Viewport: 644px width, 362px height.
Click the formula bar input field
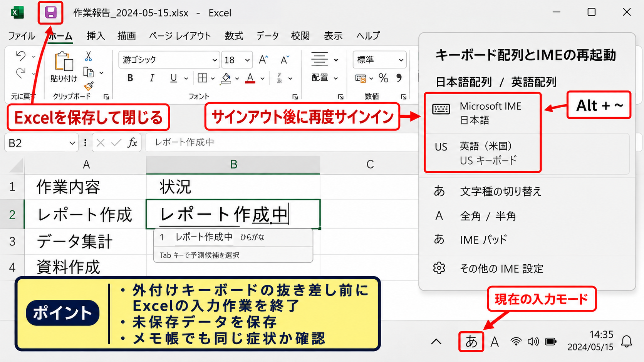pyautogui.click(x=282, y=142)
